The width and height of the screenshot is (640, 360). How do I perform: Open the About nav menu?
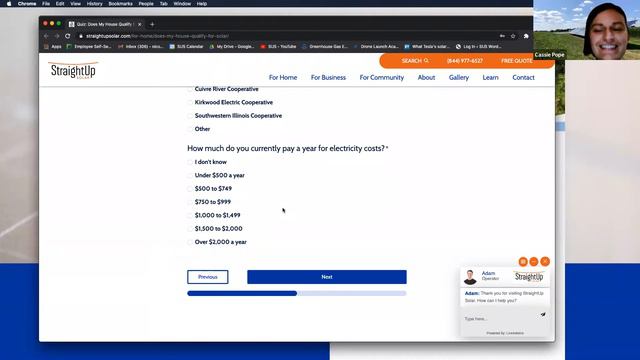click(426, 78)
